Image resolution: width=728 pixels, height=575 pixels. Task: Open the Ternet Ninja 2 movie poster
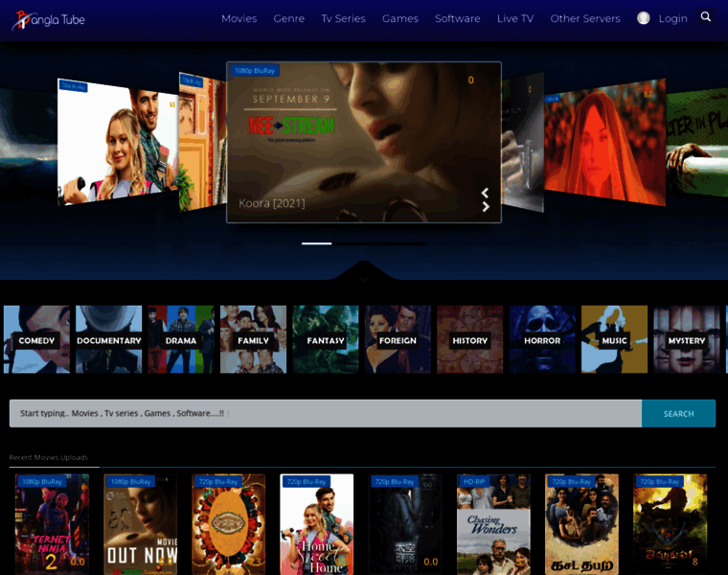coord(52,524)
